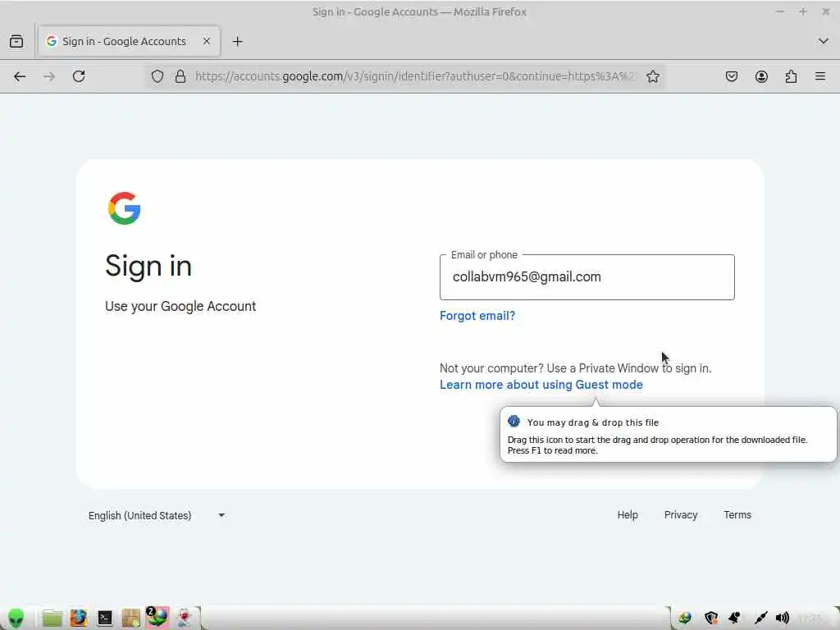The height and width of the screenshot is (630, 840).
Task: Click the info icon in drag & drop tooltip
Action: [514, 421]
